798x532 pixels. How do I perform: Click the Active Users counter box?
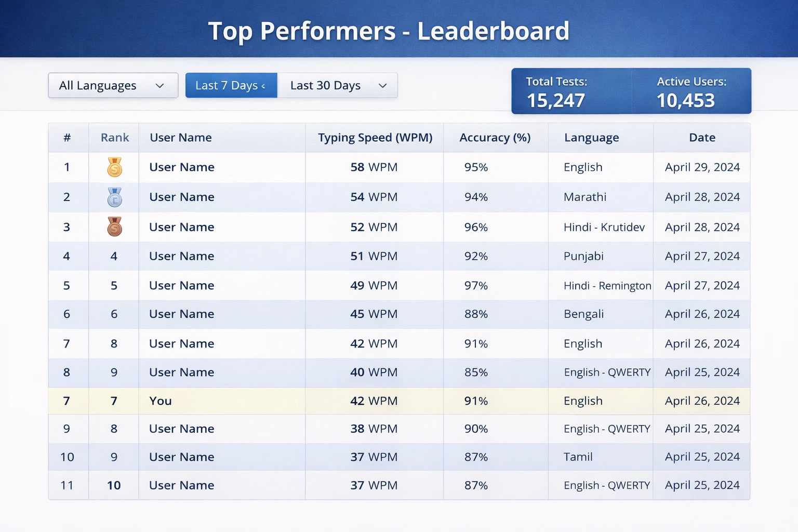pyautogui.click(x=691, y=91)
